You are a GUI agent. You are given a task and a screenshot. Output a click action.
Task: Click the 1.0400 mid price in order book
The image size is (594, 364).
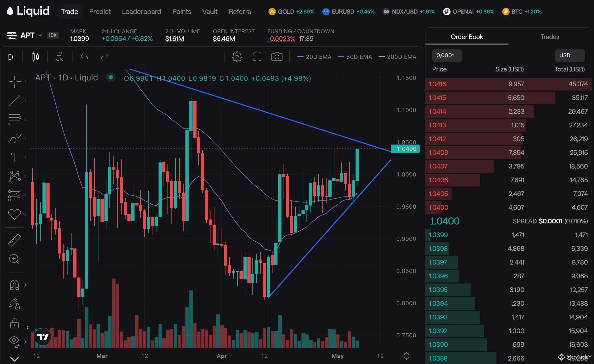point(444,221)
